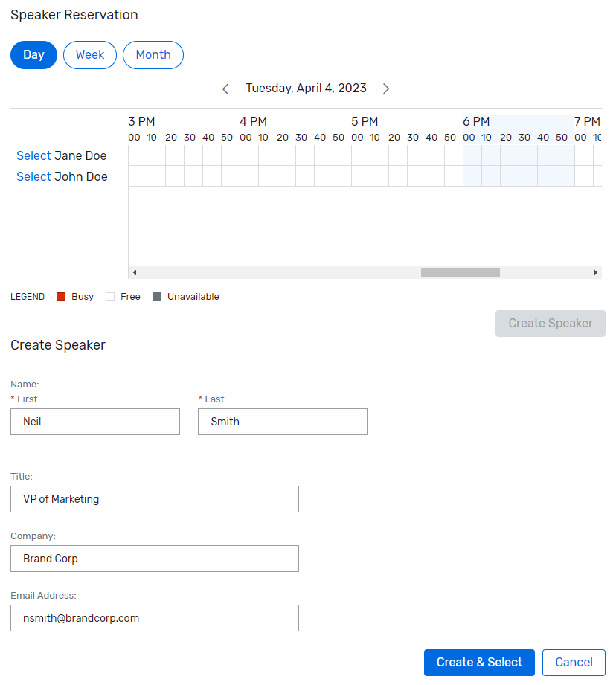Viewport: 616px width, 685px height.
Task: Click the gray Unavailable legend swatch
Action: [x=157, y=297]
